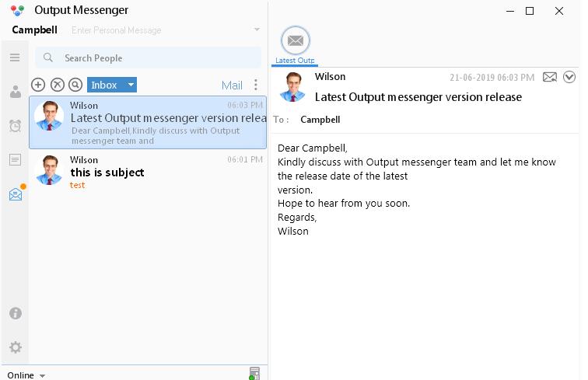Expand the message options chevron circle
Image resolution: width=588 pixels, height=380 pixels.
(569, 77)
